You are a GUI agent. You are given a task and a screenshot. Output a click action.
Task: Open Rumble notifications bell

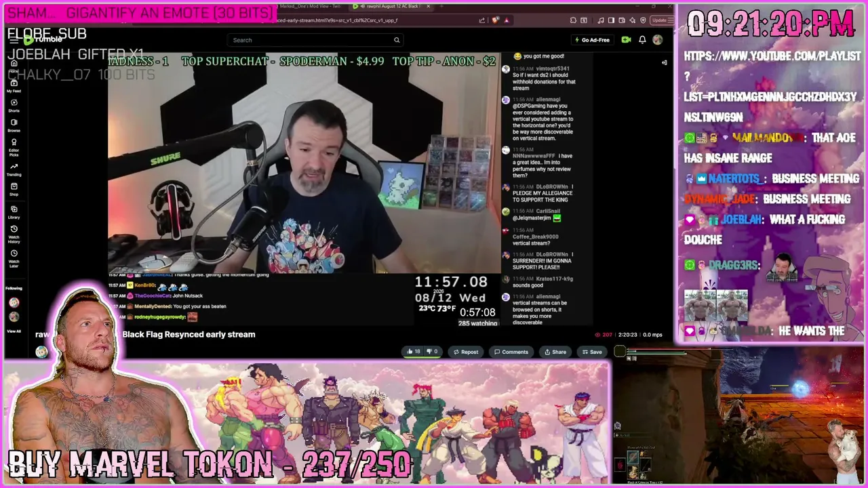click(x=642, y=40)
